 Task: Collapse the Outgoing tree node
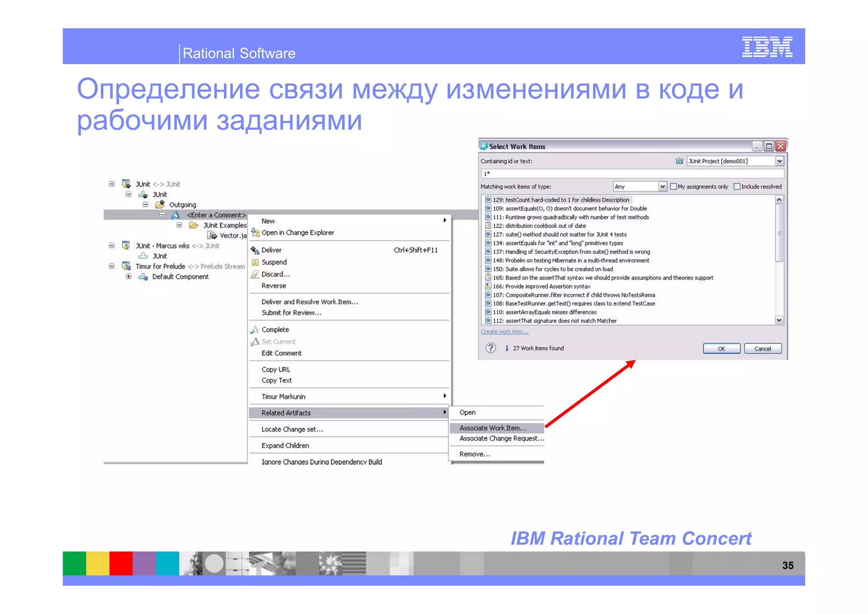click(x=145, y=204)
